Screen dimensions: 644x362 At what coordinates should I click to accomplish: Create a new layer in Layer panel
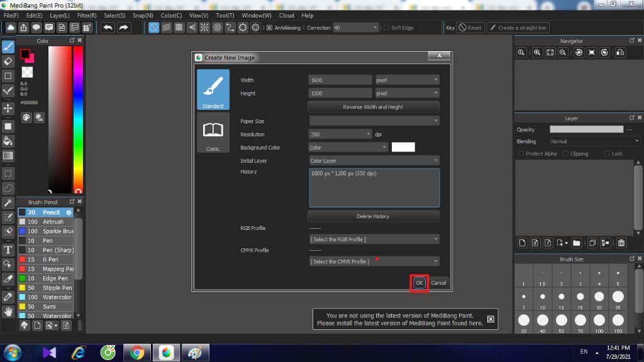[522, 243]
